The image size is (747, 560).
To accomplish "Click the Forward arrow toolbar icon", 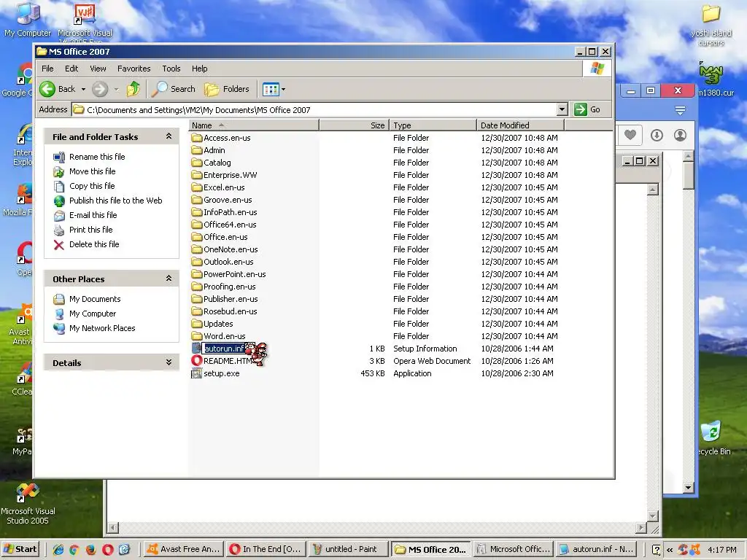I will 99,89.
